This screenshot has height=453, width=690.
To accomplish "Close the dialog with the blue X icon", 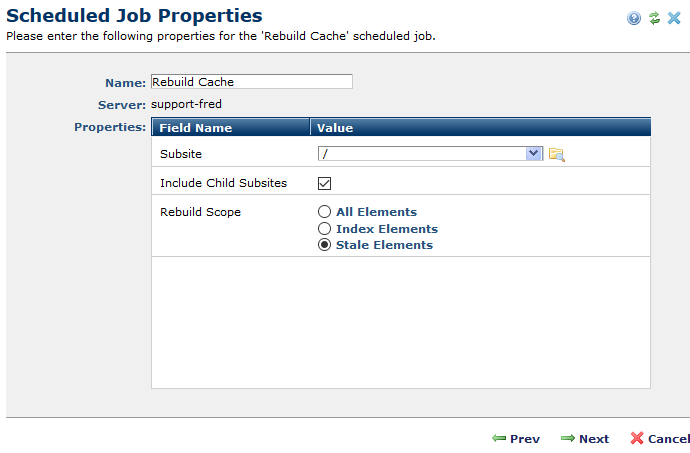I will pos(674,18).
